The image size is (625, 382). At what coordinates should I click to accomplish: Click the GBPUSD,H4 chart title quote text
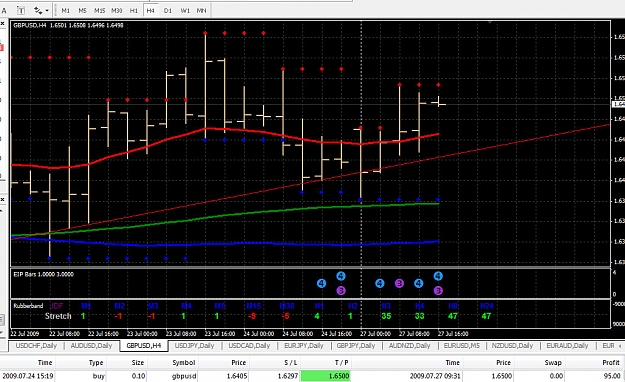[x=68, y=25]
